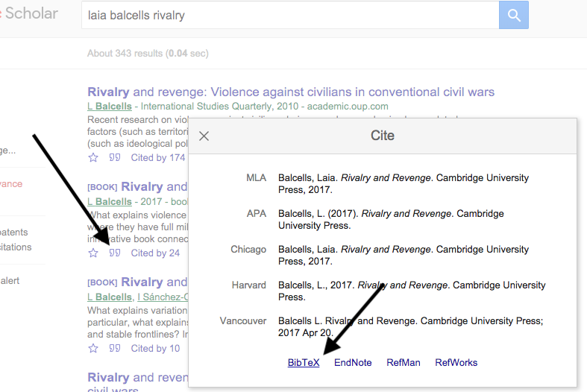Image resolution: width=587 pixels, height=392 pixels.
Task: Select the Vancouver citation text
Action: [410, 327]
